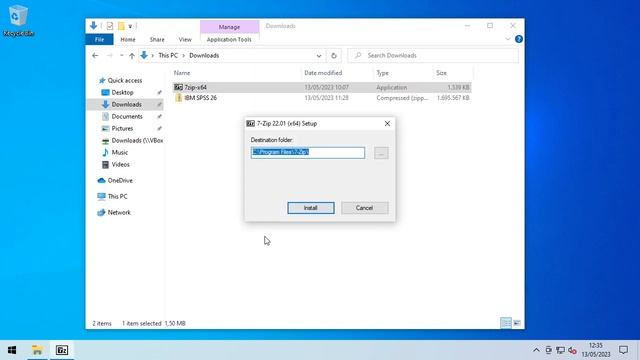640x360 pixels.
Task: Expand the ribbon chevron
Action: tap(508, 39)
